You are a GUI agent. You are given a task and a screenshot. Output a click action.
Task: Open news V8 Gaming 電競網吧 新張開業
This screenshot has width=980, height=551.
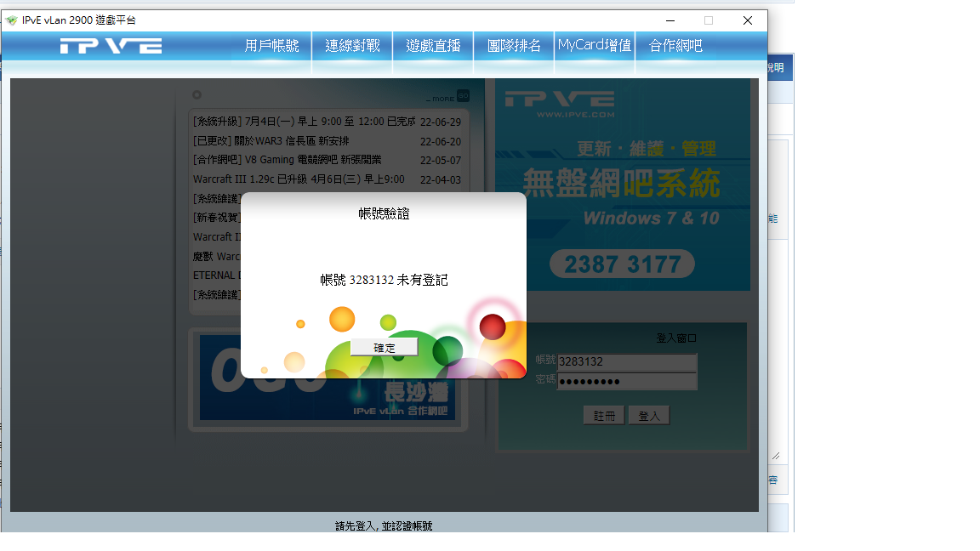coord(287,160)
